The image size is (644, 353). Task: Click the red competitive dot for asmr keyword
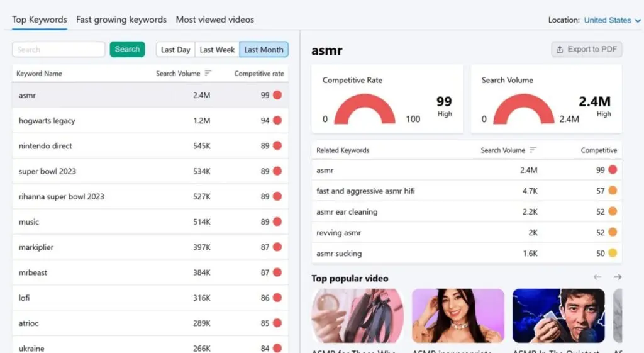click(277, 95)
